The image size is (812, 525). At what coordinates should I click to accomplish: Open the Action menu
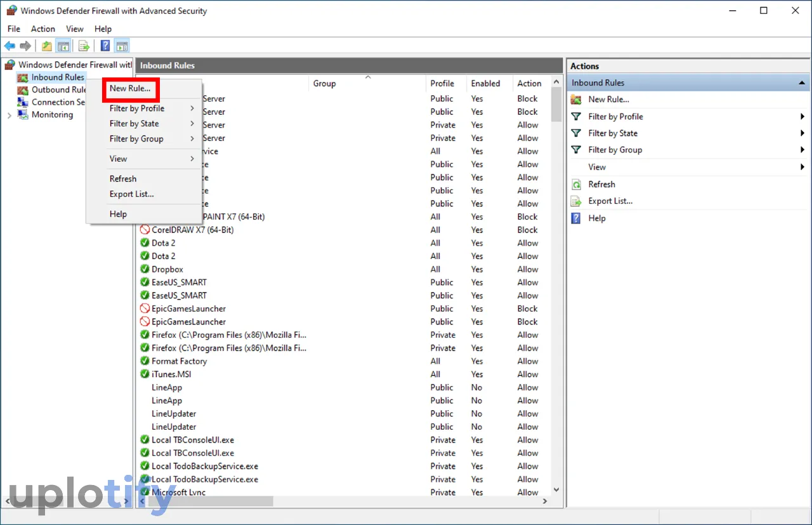43,29
